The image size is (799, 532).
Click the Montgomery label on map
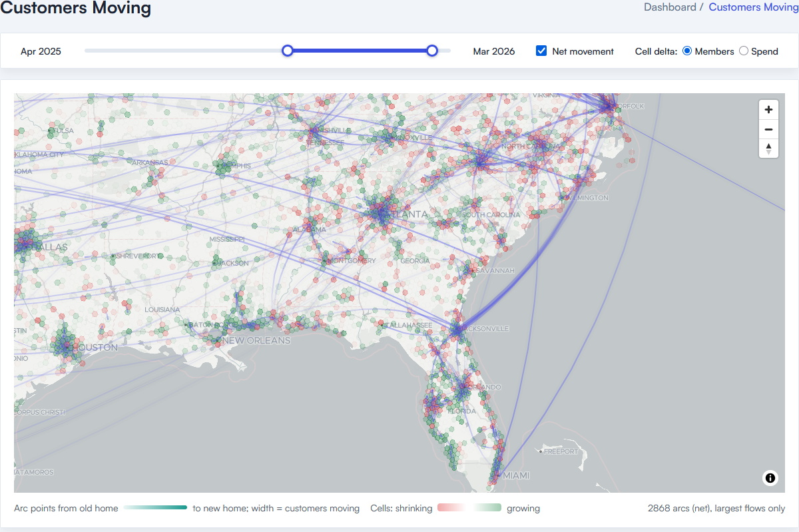[x=352, y=260]
